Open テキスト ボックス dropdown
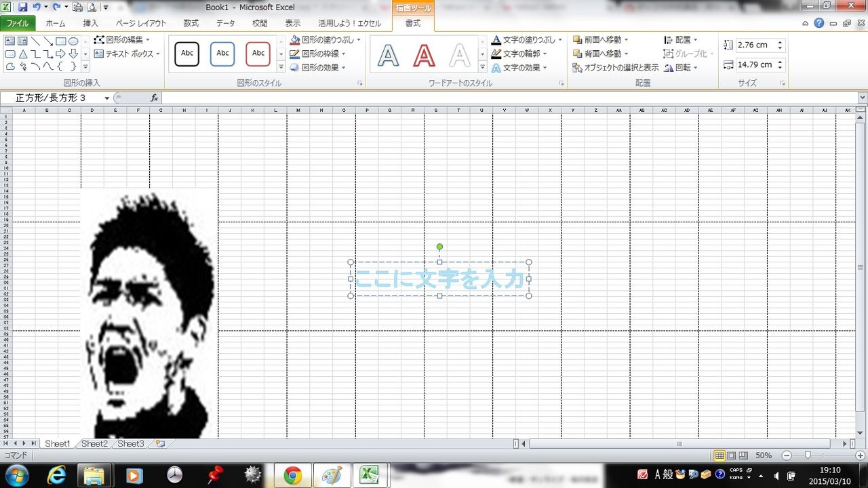The image size is (868, 488). coord(127,54)
